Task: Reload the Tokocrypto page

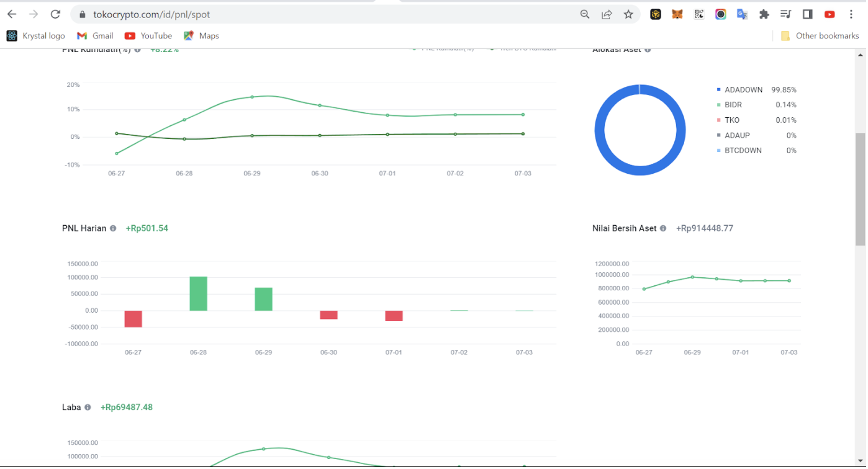Action: pyautogui.click(x=55, y=14)
